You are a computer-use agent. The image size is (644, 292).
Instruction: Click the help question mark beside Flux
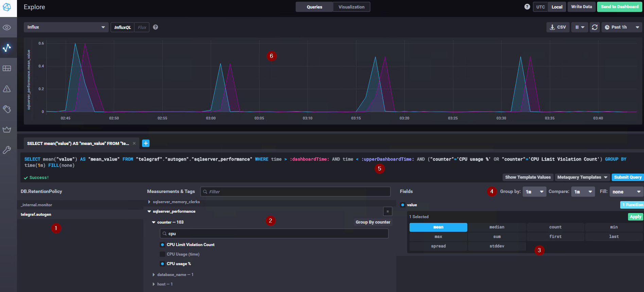[x=155, y=27]
